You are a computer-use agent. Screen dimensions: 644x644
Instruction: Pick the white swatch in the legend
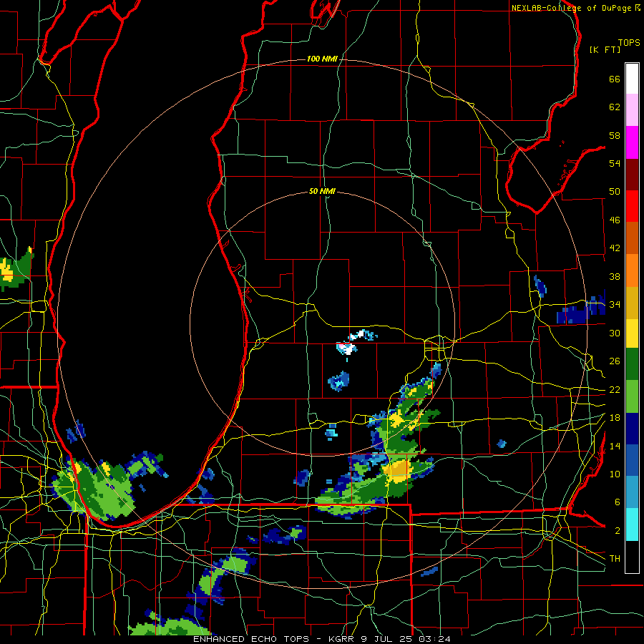pyautogui.click(x=632, y=79)
